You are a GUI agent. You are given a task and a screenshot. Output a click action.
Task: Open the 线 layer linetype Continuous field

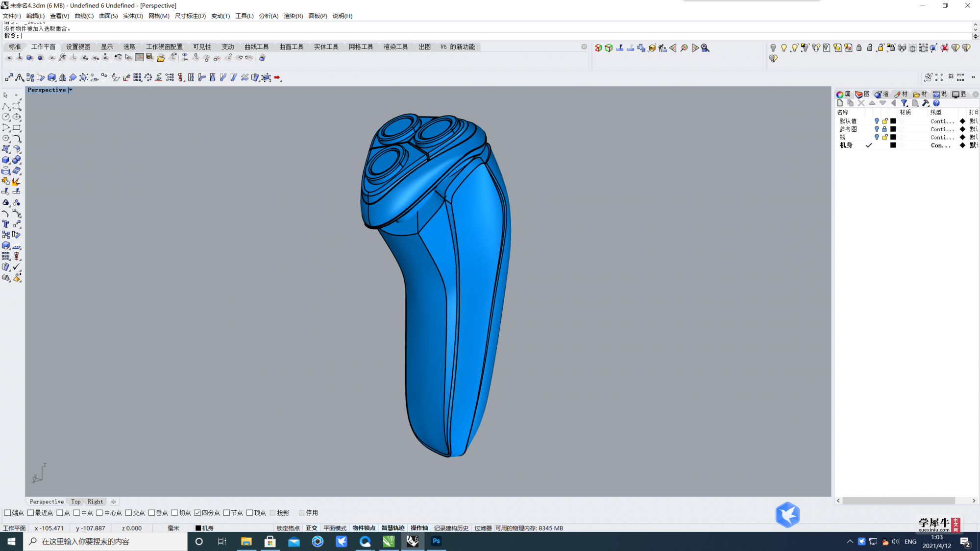(942, 138)
